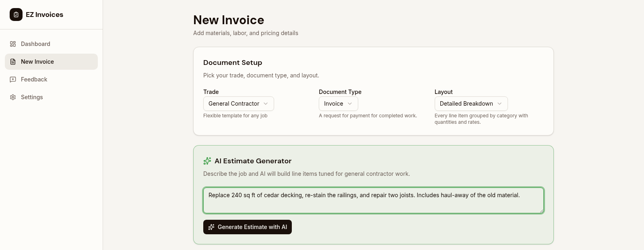This screenshot has height=250, width=644.
Task: Select the New Invoice sidebar label
Action: [x=37, y=62]
